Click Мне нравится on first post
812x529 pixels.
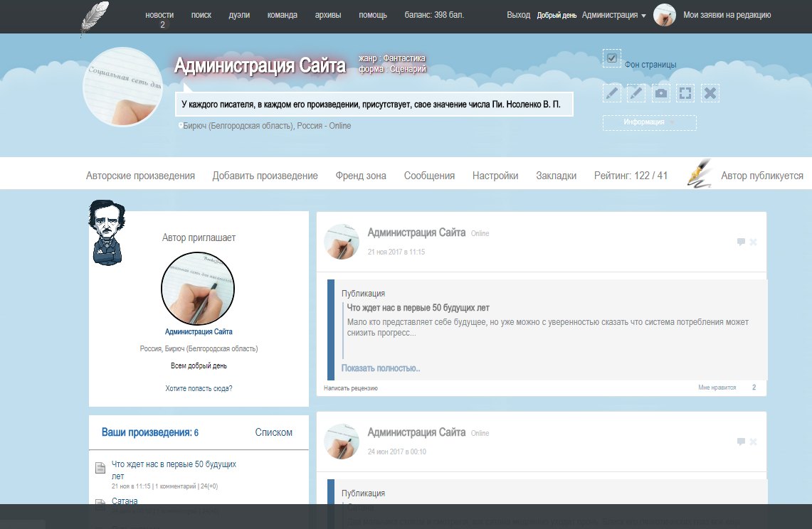tap(717, 388)
